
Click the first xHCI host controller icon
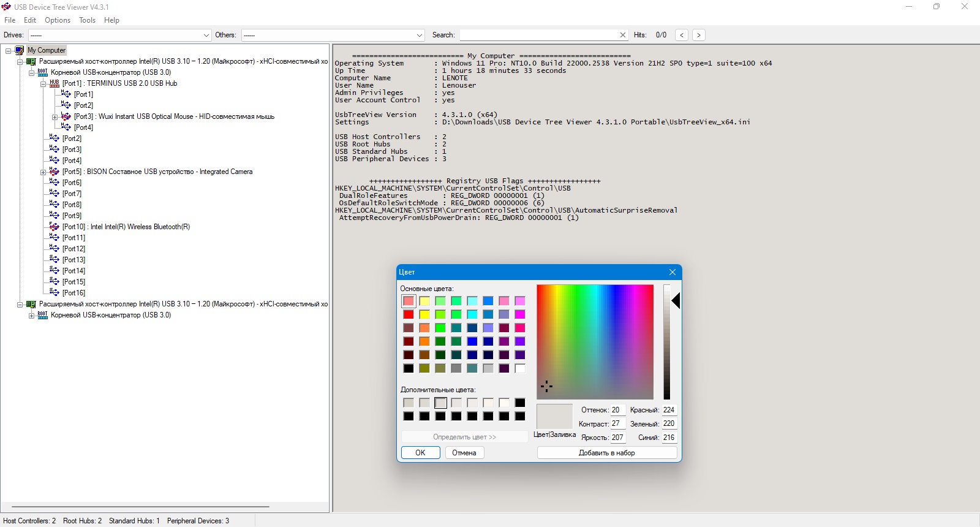pyautogui.click(x=31, y=61)
